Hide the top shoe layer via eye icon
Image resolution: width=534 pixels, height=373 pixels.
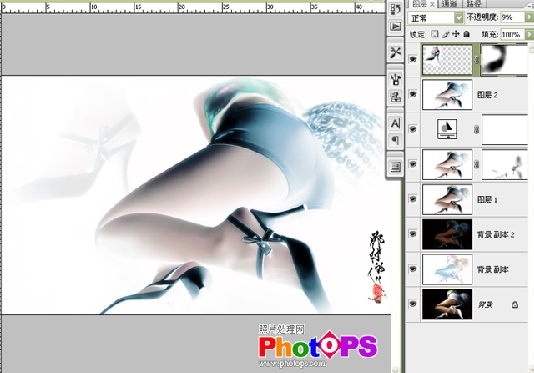[x=413, y=60]
